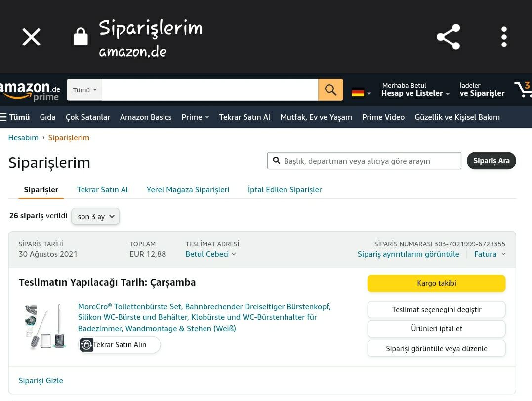532x401 pixels.
Task: Click the Amazon.de prime logo
Action: pyautogui.click(x=30, y=91)
